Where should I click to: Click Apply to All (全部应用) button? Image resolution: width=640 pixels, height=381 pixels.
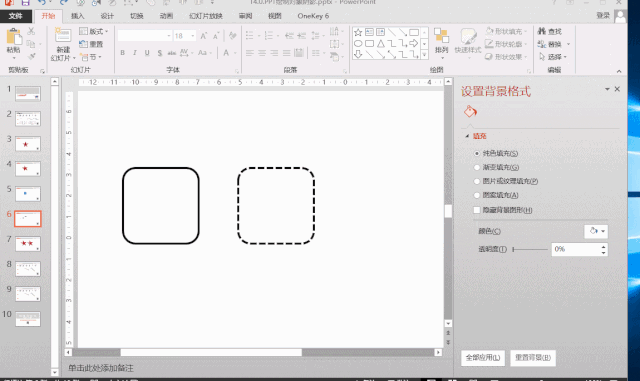pos(483,358)
